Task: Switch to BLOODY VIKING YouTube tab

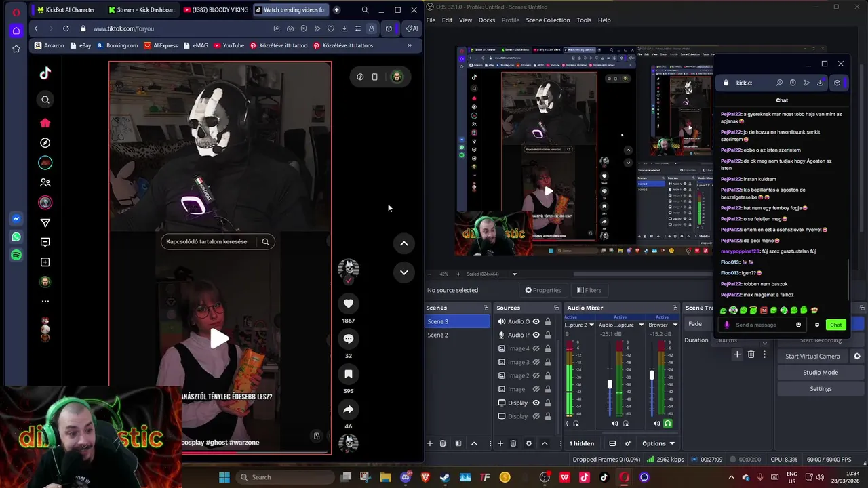Action: click(216, 10)
